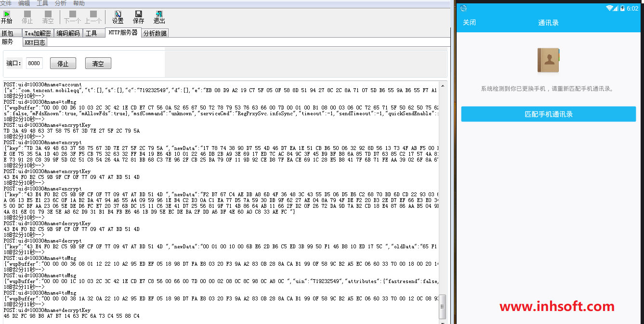
Task: Click log line with newData "F2 B7 67 C4"
Action: click(221, 194)
